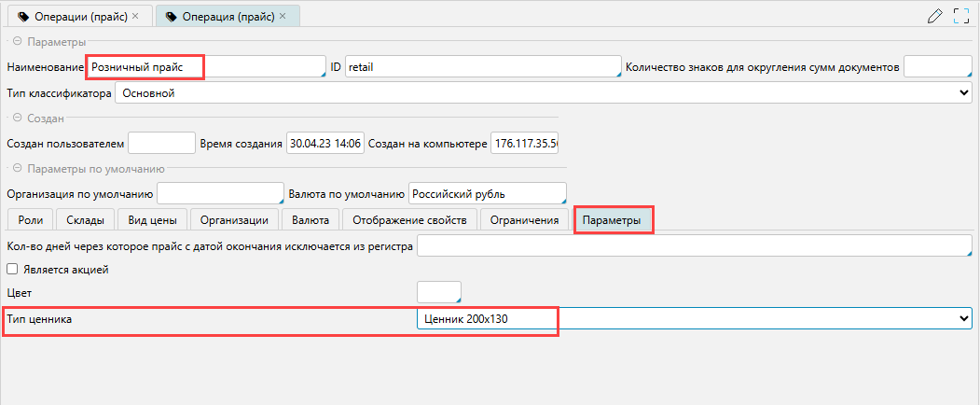Select the Отображение свойств tab
The height and width of the screenshot is (405, 980).
click(x=409, y=219)
